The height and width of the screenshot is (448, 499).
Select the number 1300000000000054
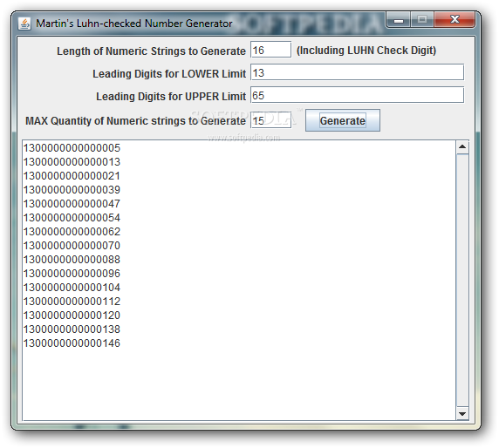tap(72, 218)
